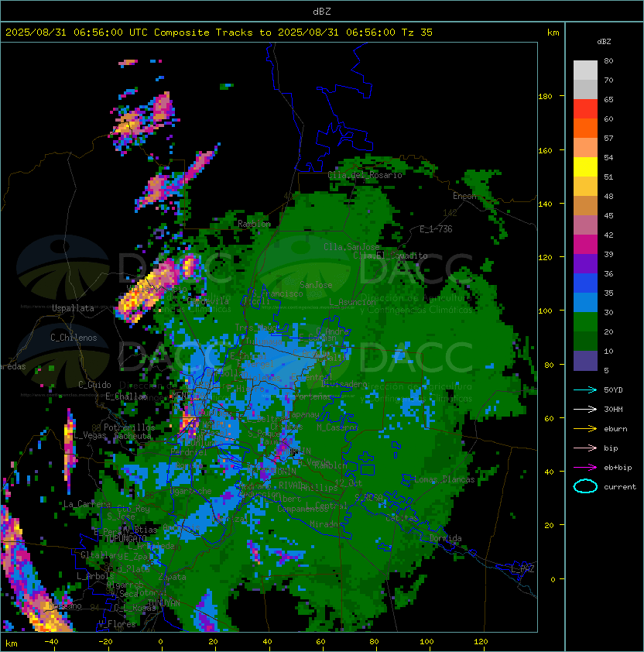Select the gray 65–70 dBZ swatch
The height and width of the screenshot is (652, 644).
[585, 89]
